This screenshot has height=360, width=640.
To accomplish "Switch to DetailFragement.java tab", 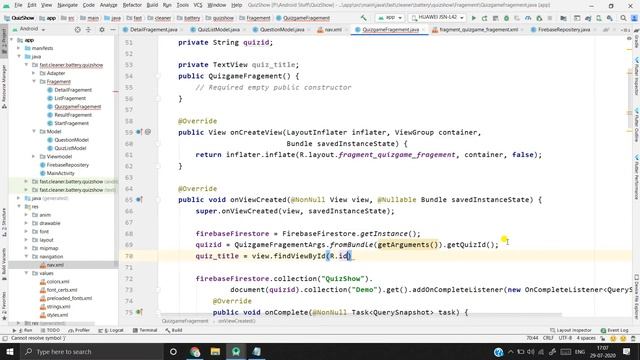I will pyautogui.click(x=153, y=30).
